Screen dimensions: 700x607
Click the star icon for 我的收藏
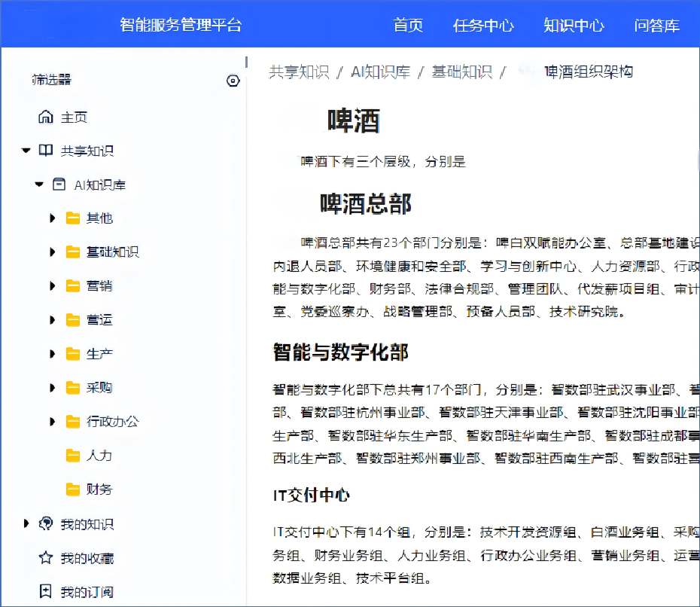(x=46, y=558)
